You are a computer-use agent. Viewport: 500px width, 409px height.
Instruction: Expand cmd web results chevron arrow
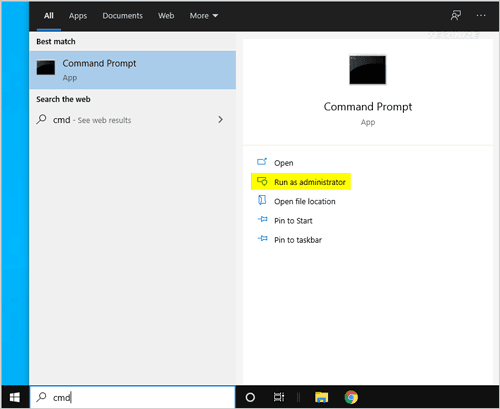(x=220, y=119)
